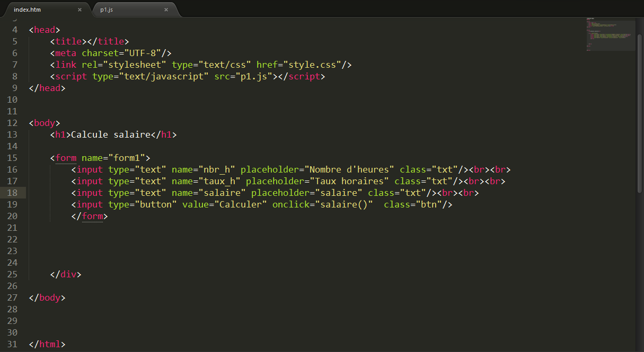This screenshot has width=644, height=352.
Task: Place cursor on the closing html tag
Action: tap(47, 344)
